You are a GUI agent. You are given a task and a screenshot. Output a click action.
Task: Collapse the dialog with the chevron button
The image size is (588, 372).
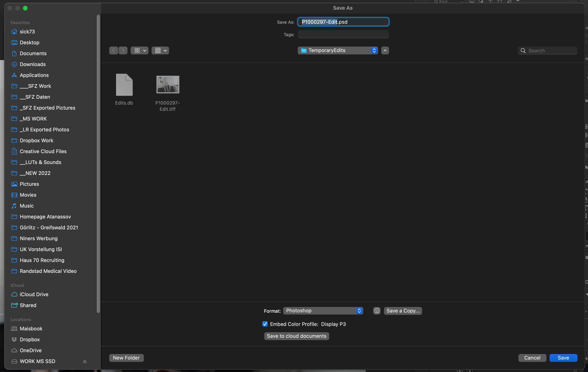(x=385, y=50)
